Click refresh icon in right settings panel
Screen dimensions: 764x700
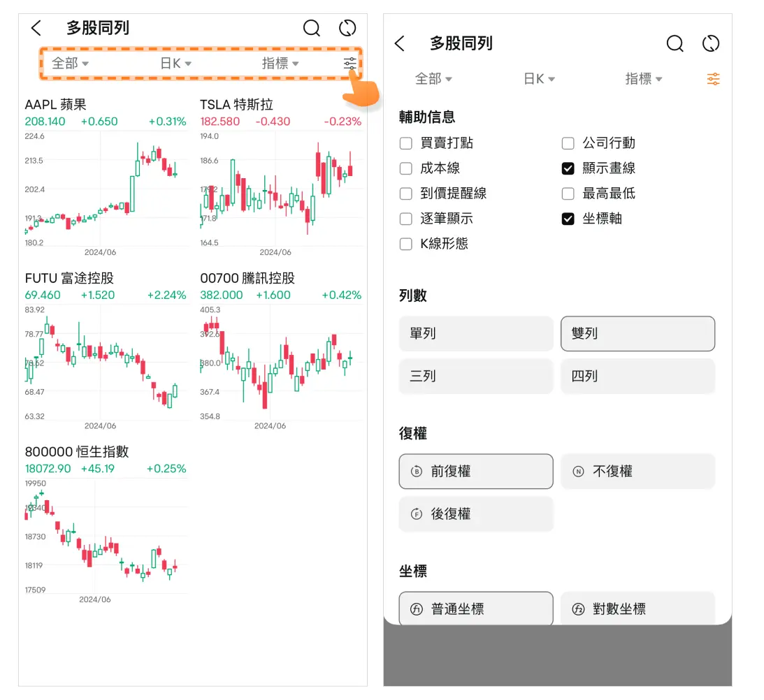pos(711,43)
